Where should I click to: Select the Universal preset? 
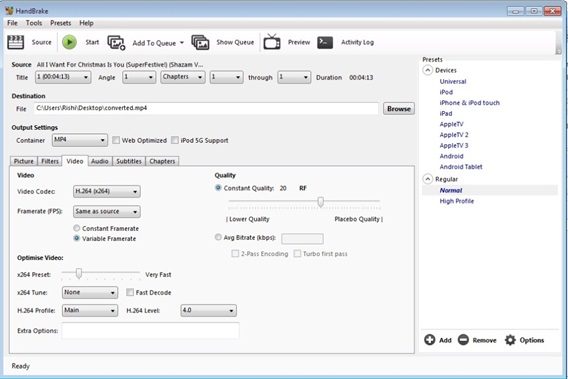[x=453, y=82]
